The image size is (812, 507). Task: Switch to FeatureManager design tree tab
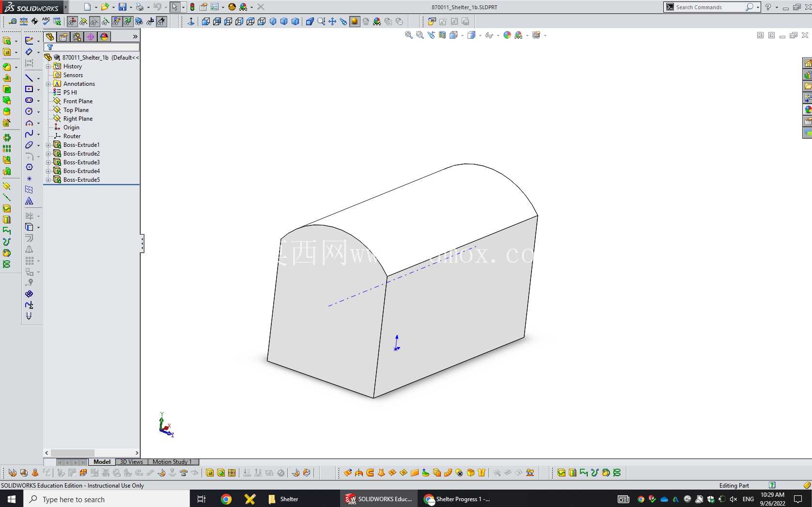(x=50, y=37)
